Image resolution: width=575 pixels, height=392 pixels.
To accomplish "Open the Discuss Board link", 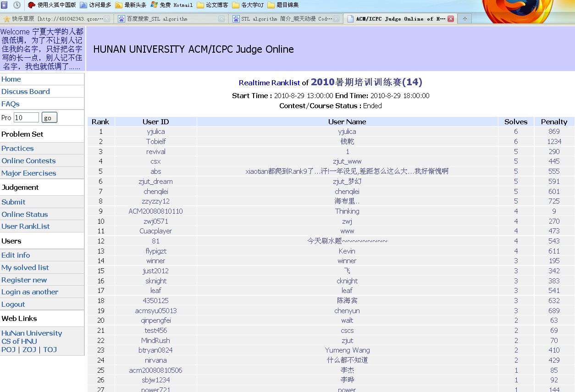I will pyautogui.click(x=26, y=92).
